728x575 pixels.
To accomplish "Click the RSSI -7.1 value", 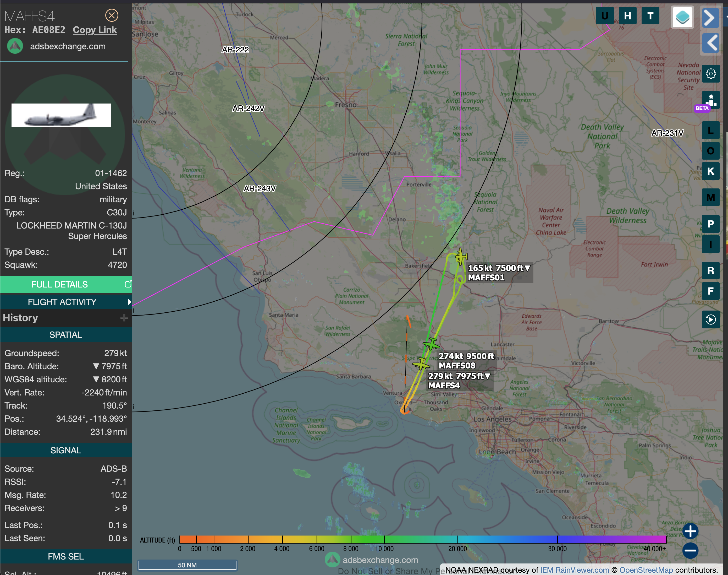I will [x=119, y=482].
